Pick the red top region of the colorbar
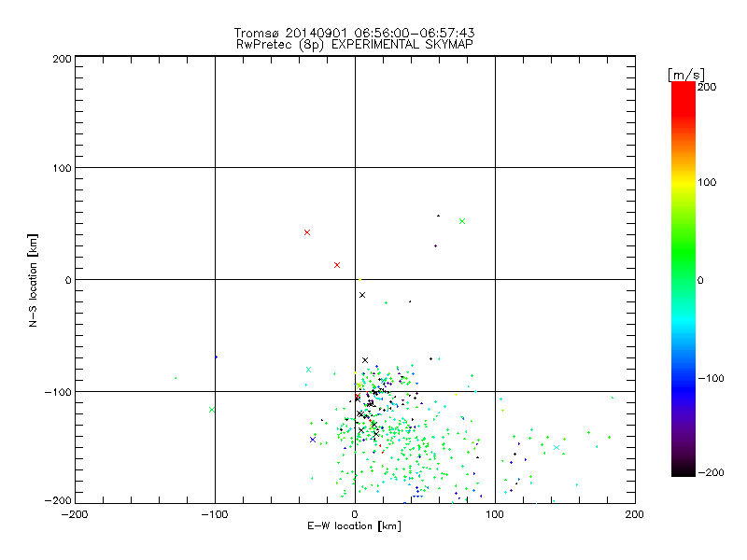Image resolution: width=747 pixels, height=560 pixels. pos(684,98)
